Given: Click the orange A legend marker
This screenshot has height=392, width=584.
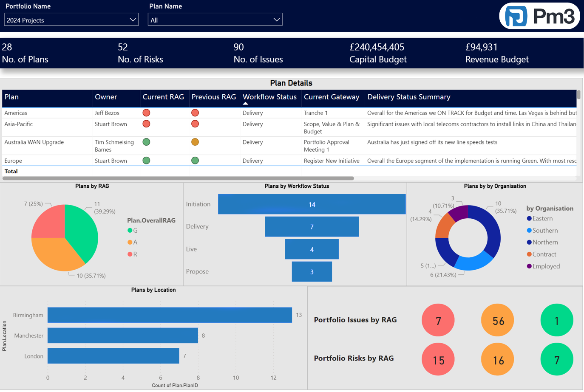Looking at the screenshot, I should coord(130,243).
